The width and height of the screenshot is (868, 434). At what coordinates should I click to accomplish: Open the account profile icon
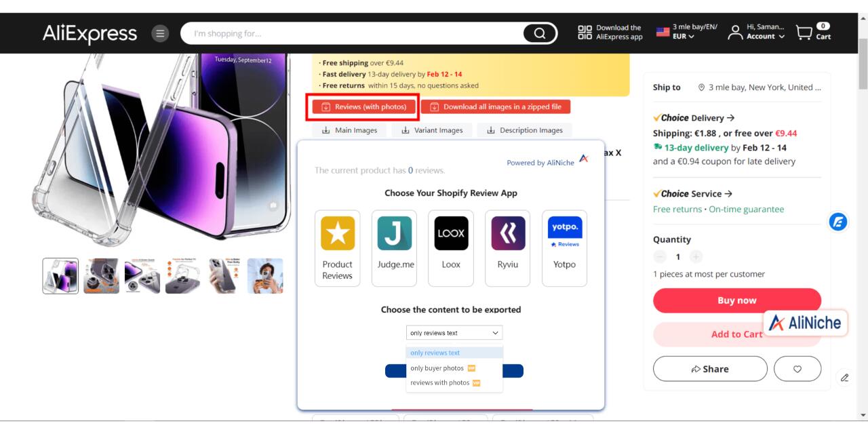734,33
